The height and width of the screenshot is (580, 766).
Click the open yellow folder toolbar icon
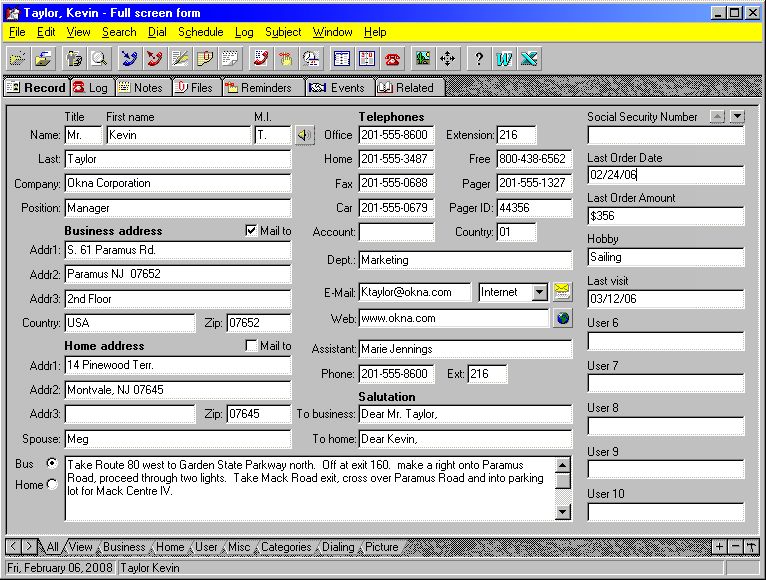click(x=18, y=59)
